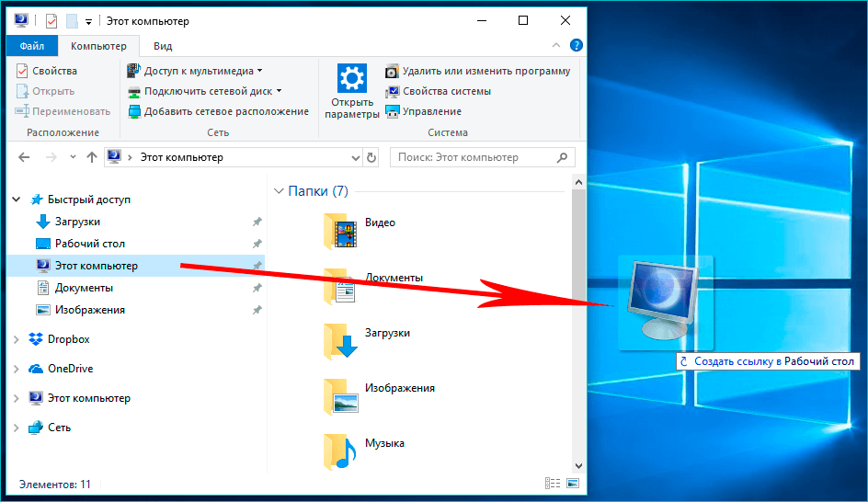
Task: Open the Файл tab
Action: coord(31,46)
